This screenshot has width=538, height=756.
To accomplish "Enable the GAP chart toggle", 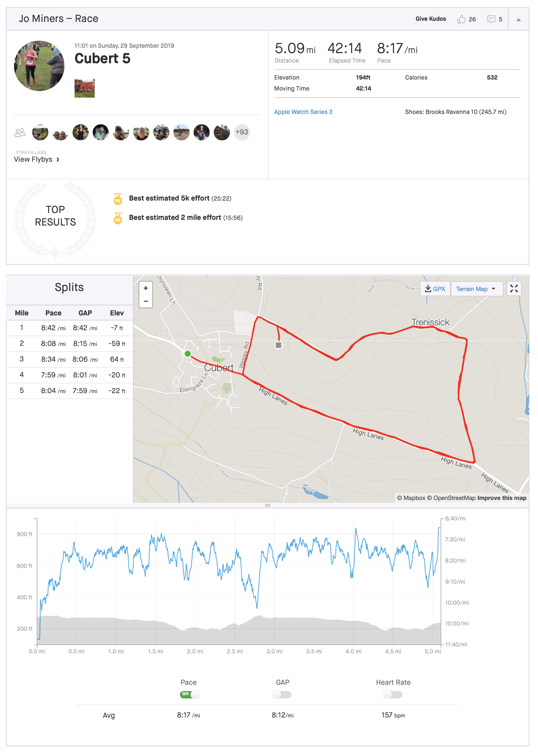I will coord(282,695).
